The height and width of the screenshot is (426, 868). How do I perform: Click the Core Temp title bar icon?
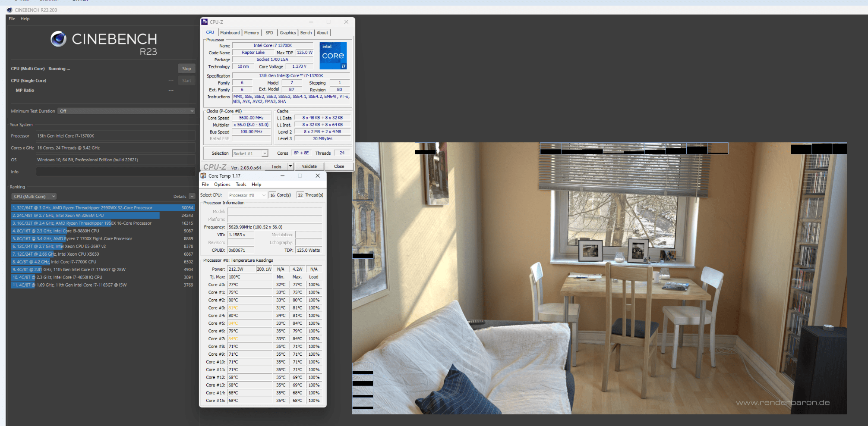203,176
